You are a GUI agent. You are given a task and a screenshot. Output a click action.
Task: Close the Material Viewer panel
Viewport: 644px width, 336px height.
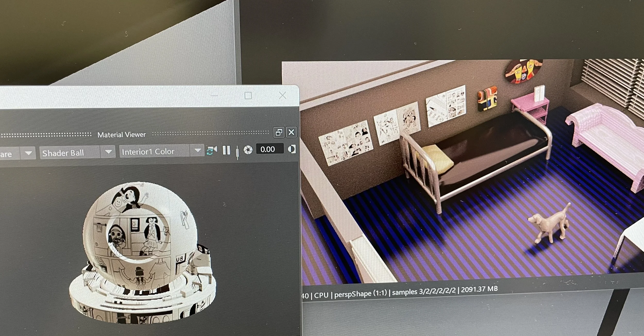(x=291, y=132)
